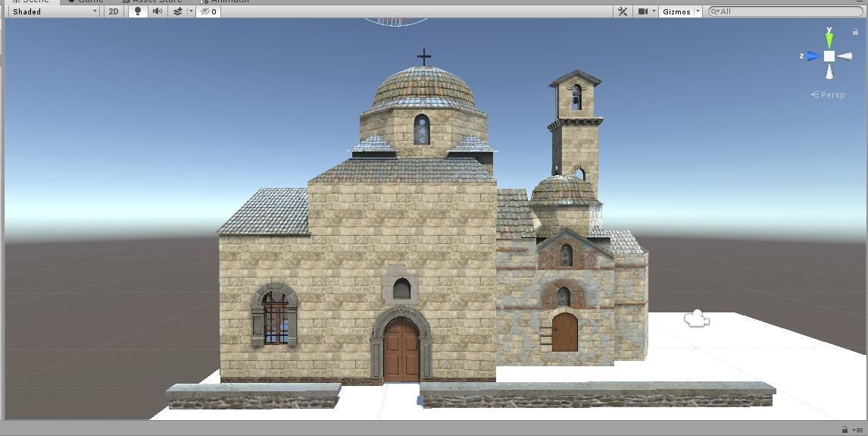Select the left stone wall segment
The width and height of the screenshot is (868, 436).
coord(254,396)
